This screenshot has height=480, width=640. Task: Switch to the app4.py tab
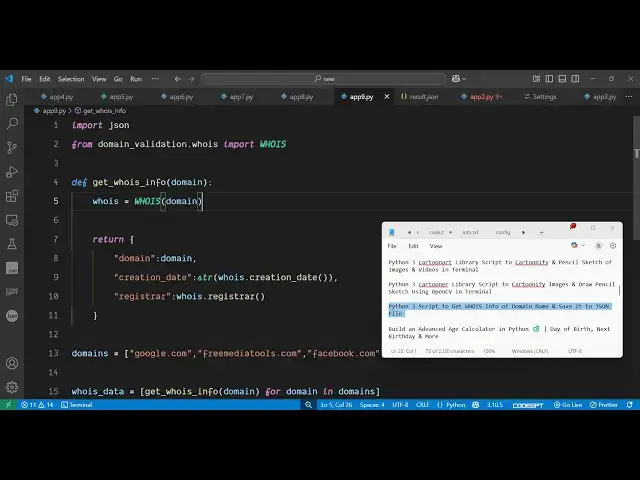[x=57, y=97]
